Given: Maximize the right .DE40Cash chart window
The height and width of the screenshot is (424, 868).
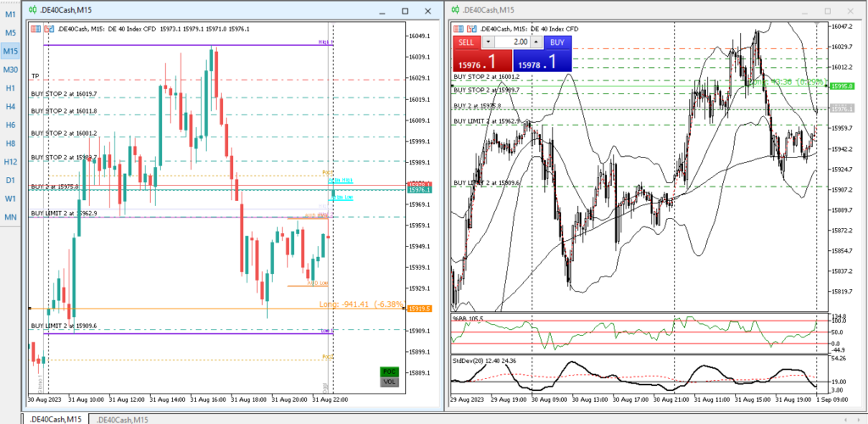Looking at the screenshot, I should click(827, 11).
